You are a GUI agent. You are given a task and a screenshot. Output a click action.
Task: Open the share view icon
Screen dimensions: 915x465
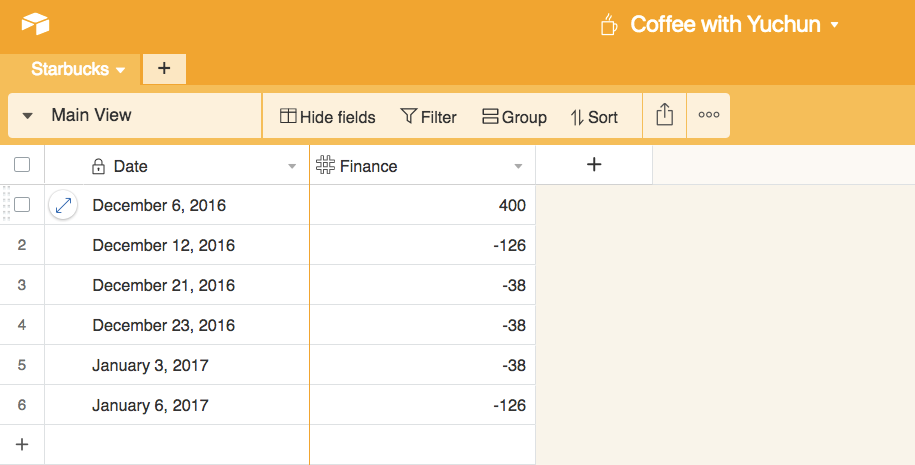coord(664,116)
